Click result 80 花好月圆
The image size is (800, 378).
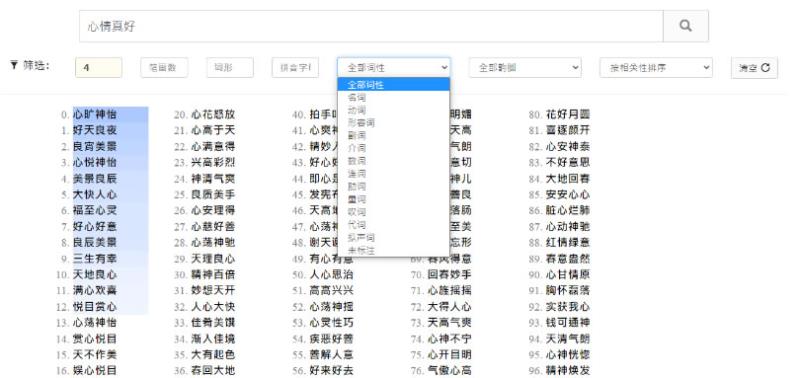568,114
